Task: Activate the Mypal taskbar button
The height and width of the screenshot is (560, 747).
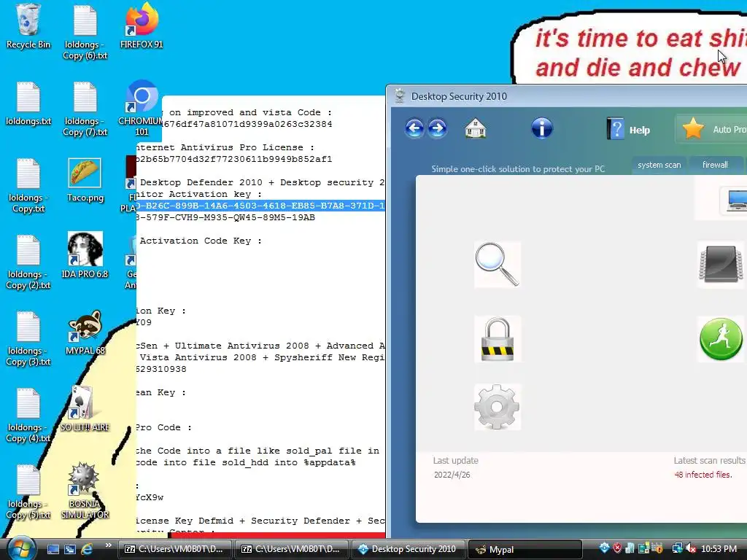Action: pyautogui.click(x=525, y=549)
